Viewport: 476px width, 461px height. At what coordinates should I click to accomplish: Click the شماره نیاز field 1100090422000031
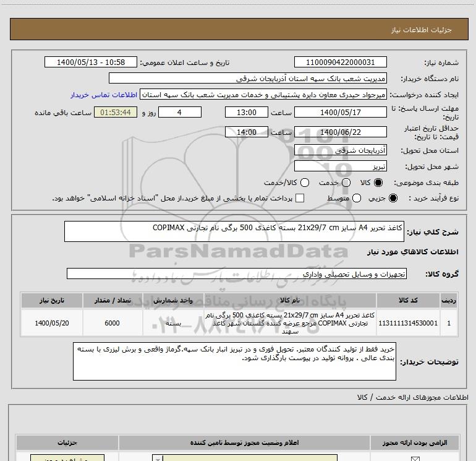pyautogui.click(x=340, y=62)
